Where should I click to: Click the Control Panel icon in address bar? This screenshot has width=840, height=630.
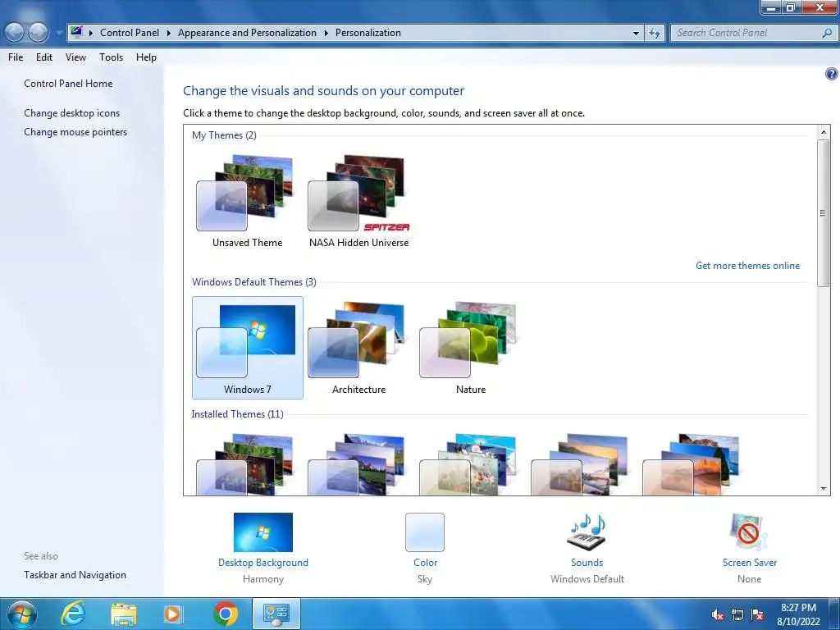(x=76, y=32)
